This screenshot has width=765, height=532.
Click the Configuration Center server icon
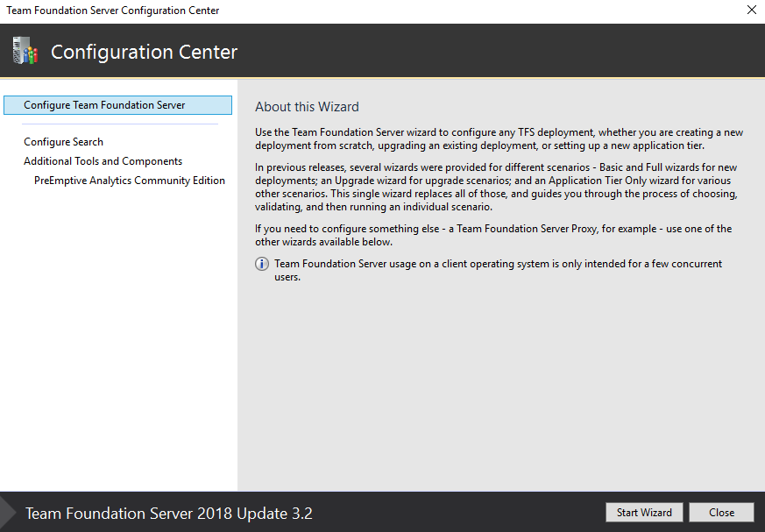(x=25, y=51)
